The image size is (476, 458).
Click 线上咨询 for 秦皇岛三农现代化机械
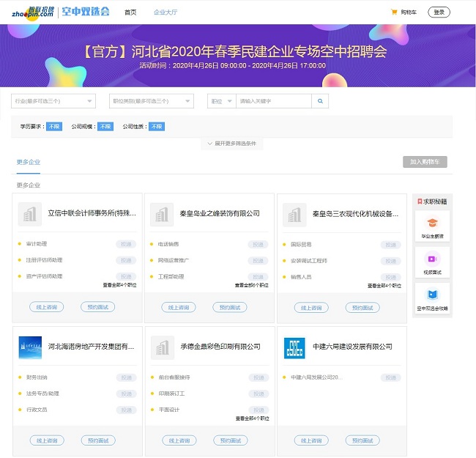(x=311, y=308)
